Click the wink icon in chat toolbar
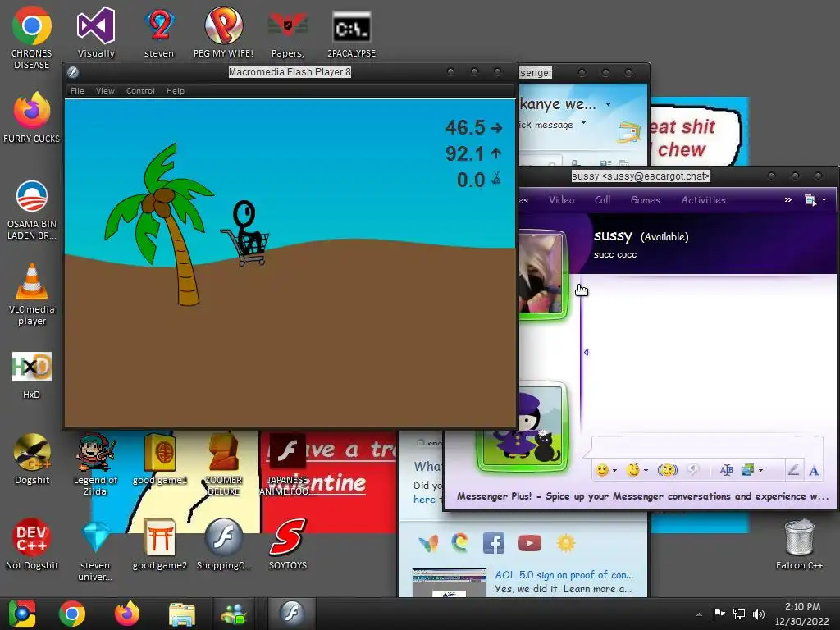 pos(633,470)
